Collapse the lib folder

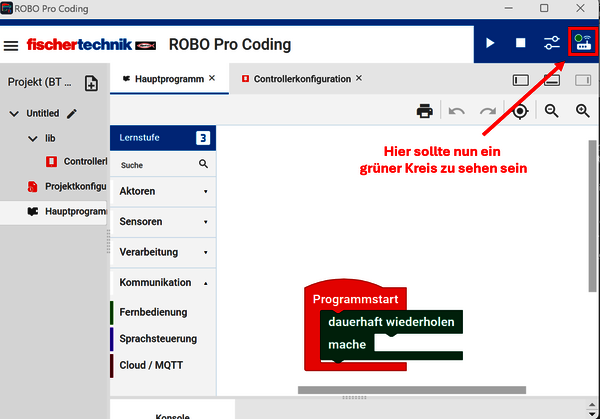(x=33, y=139)
